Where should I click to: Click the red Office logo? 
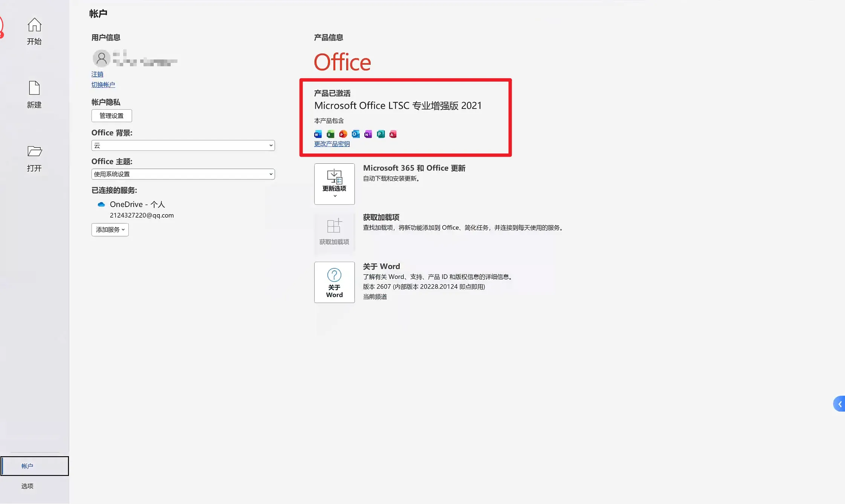(x=342, y=62)
